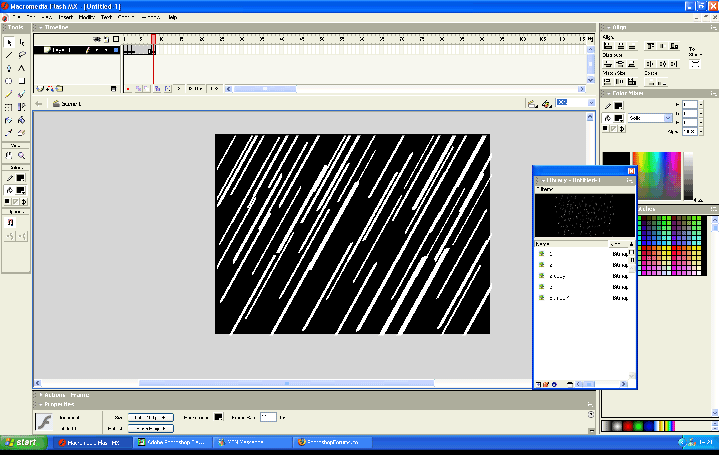Click the Windows Start button
Viewport: 719px width, 455px height.
point(23,442)
